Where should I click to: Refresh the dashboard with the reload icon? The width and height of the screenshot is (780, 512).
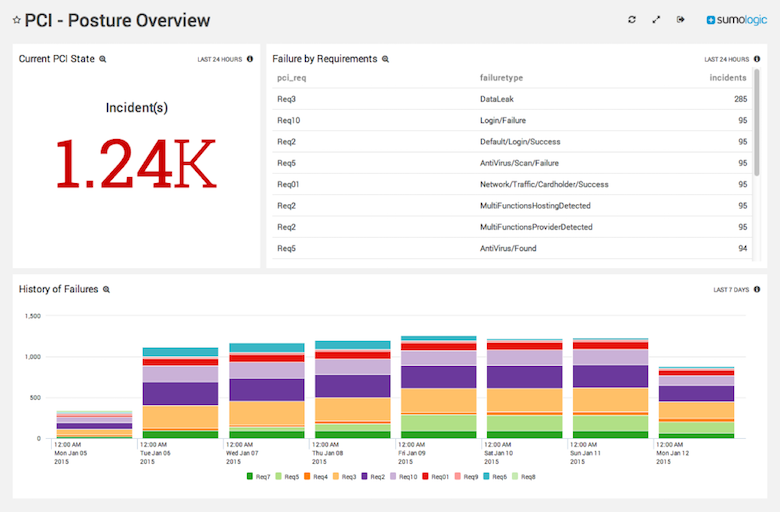pos(632,19)
